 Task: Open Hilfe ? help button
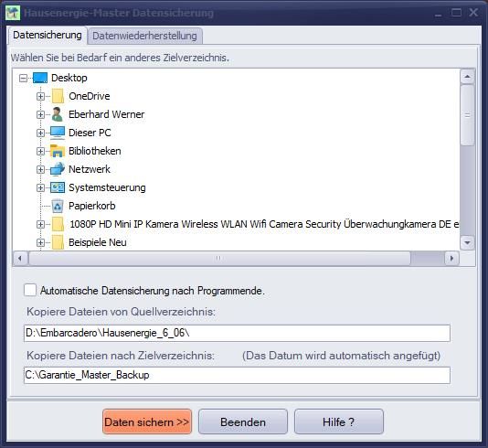[339, 421]
